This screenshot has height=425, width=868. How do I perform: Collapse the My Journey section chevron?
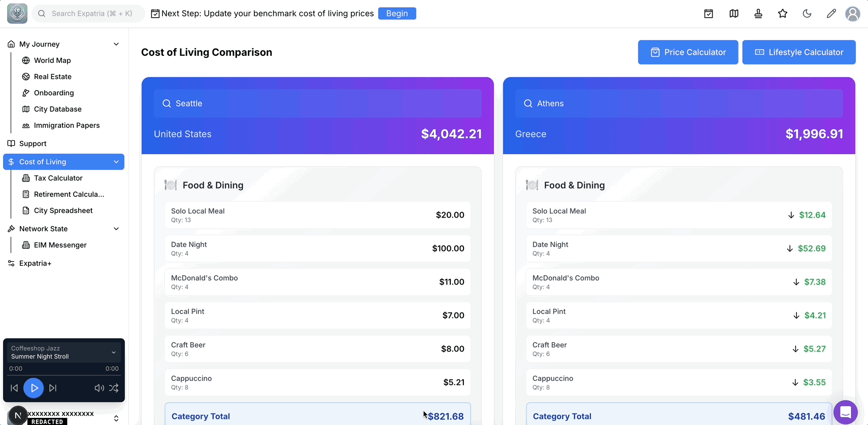click(116, 44)
